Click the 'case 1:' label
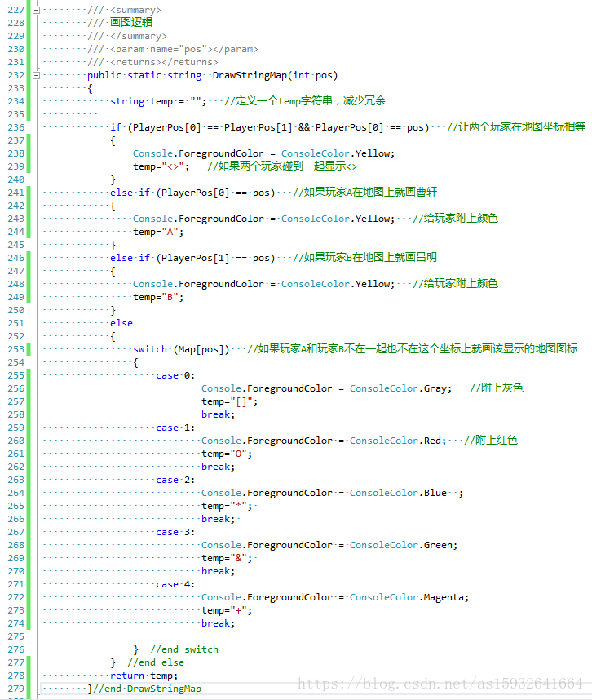The image size is (592, 700). [175, 428]
